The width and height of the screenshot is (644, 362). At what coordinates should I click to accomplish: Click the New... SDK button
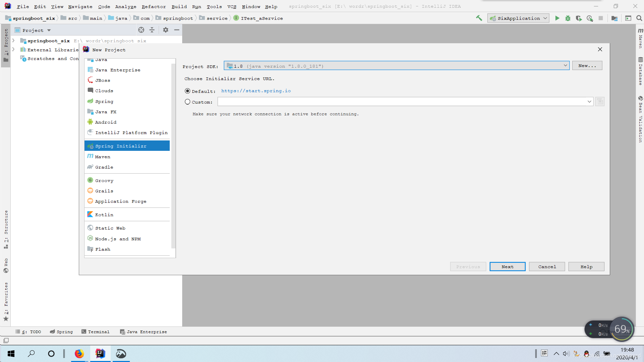pyautogui.click(x=587, y=66)
